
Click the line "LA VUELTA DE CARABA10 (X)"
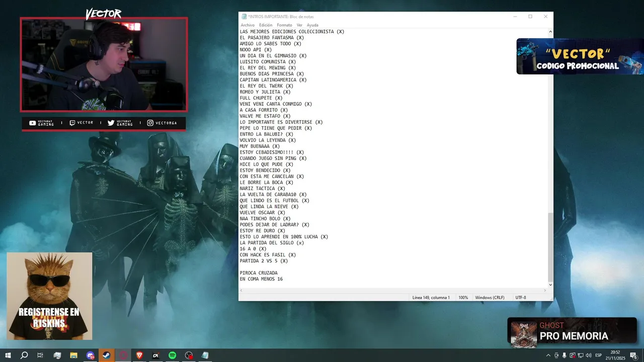[x=273, y=195]
